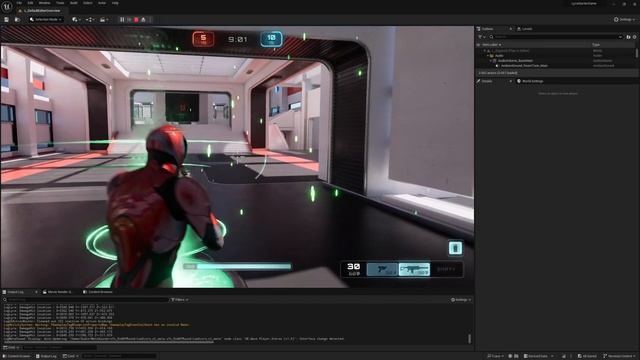The width and height of the screenshot is (640, 360).
Task: Open the Selection Mode dropdown
Action: tap(46, 20)
